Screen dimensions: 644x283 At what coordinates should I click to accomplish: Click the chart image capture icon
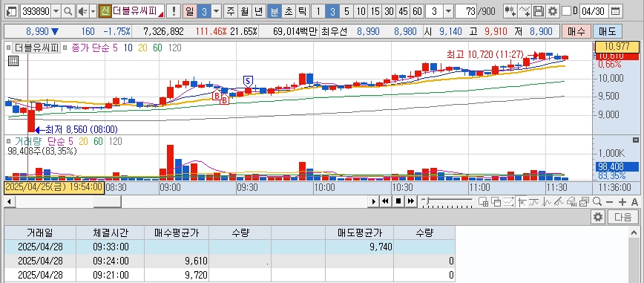(x=585, y=201)
